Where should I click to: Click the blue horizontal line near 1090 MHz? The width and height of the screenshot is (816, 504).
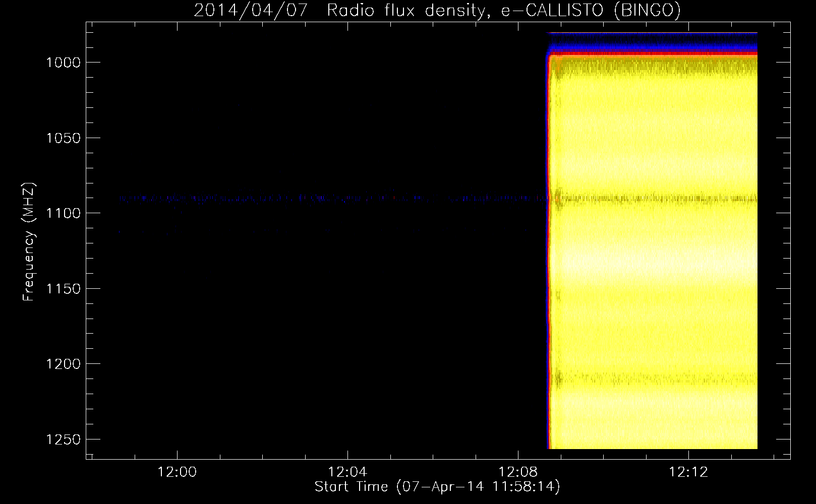tap(333, 199)
